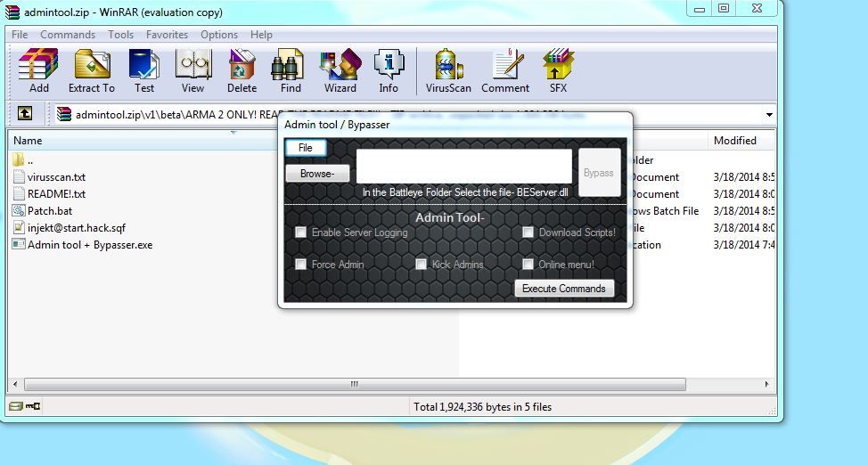Open the Favorites menu
Viewport: 868px width, 465px height.
(167, 35)
